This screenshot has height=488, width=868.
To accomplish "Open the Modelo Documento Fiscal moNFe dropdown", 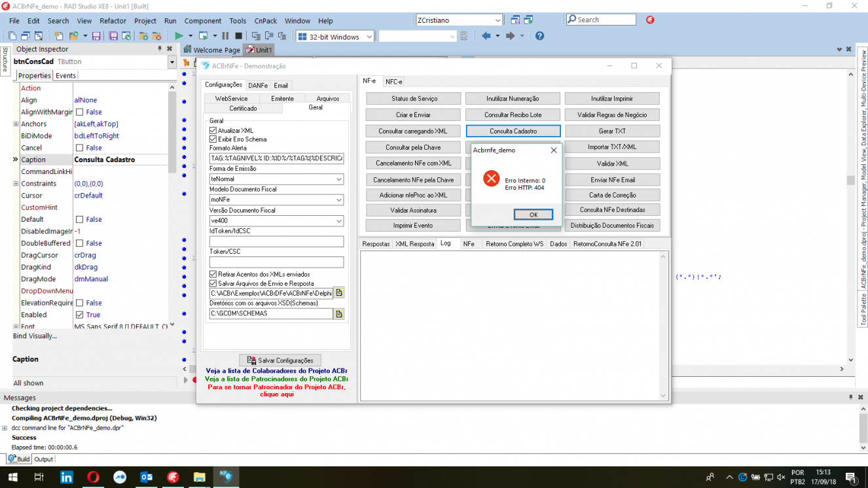I will click(338, 200).
